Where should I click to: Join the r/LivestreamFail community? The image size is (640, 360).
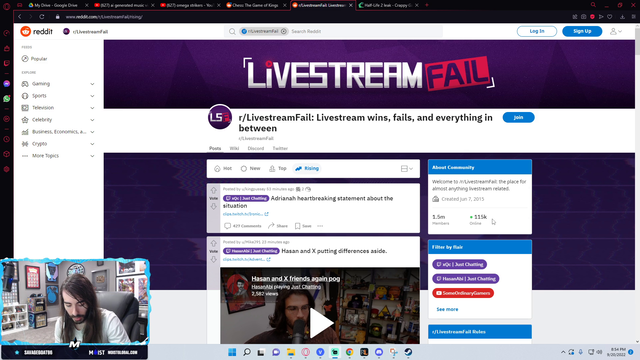pos(518,118)
